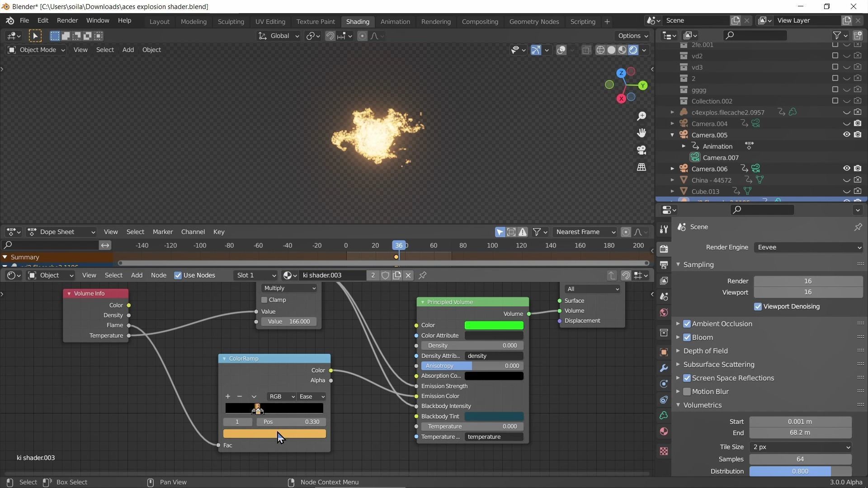Click the camera view icon in the viewport sidebar
Viewport: 868px width, 488px height.
642,150
